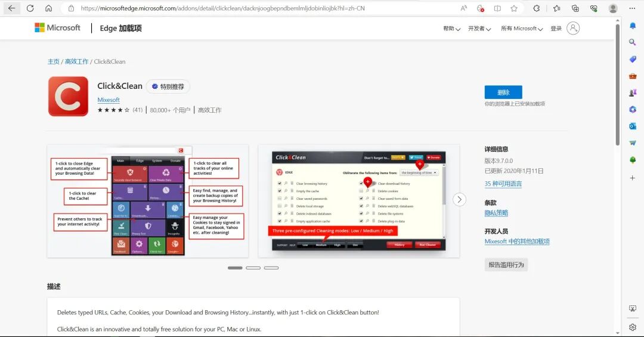This screenshot has width=644, height=337.
Task: Click the browser address bar URL
Action: pyautogui.click(x=222, y=8)
